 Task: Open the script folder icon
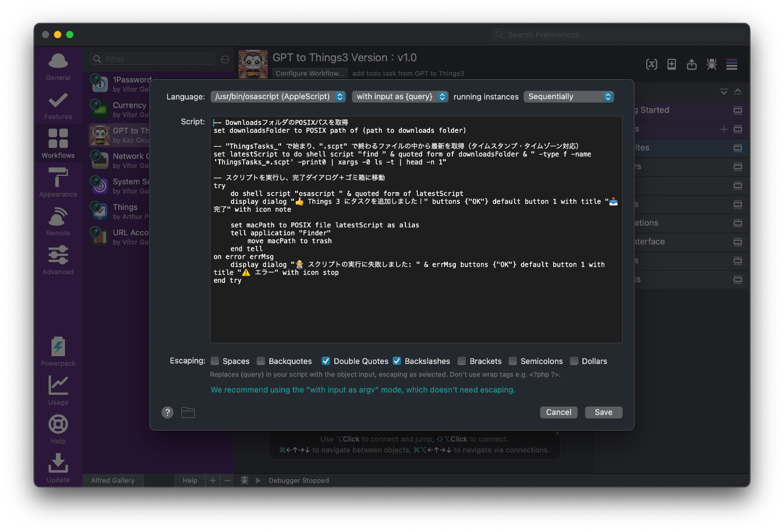pos(188,413)
